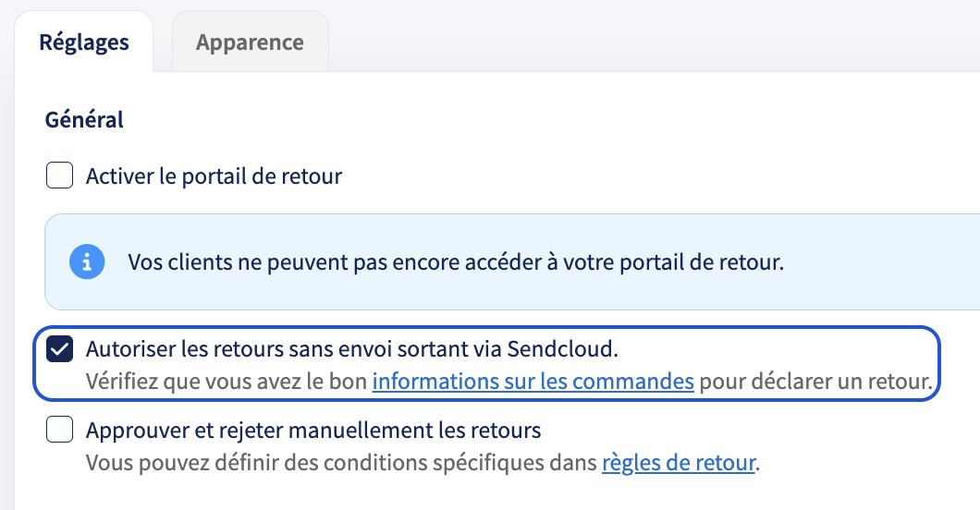Switch to the Apparence tab

pos(250,42)
